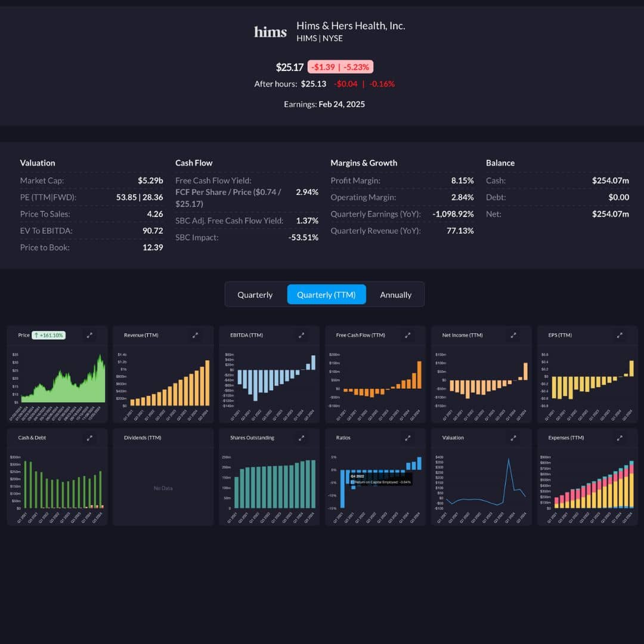Screen dimensions: 644x644
Task: Expand the Shares Outstanding chart
Action: (x=302, y=438)
